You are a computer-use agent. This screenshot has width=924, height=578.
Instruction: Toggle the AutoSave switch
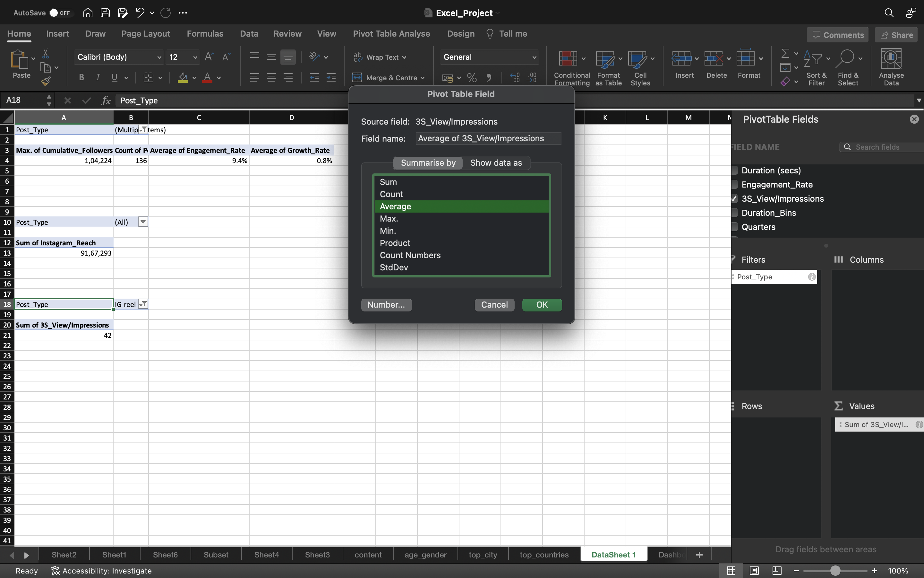tap(60, 13)
